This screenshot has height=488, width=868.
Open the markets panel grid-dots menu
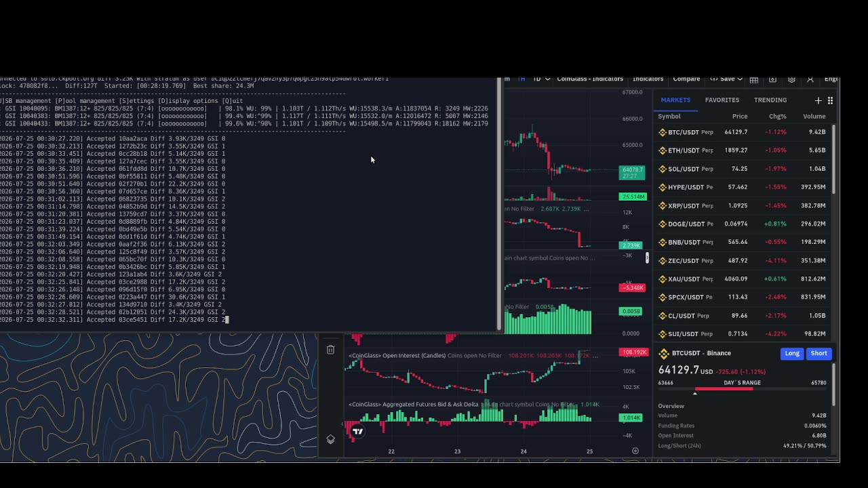(830, 100)
